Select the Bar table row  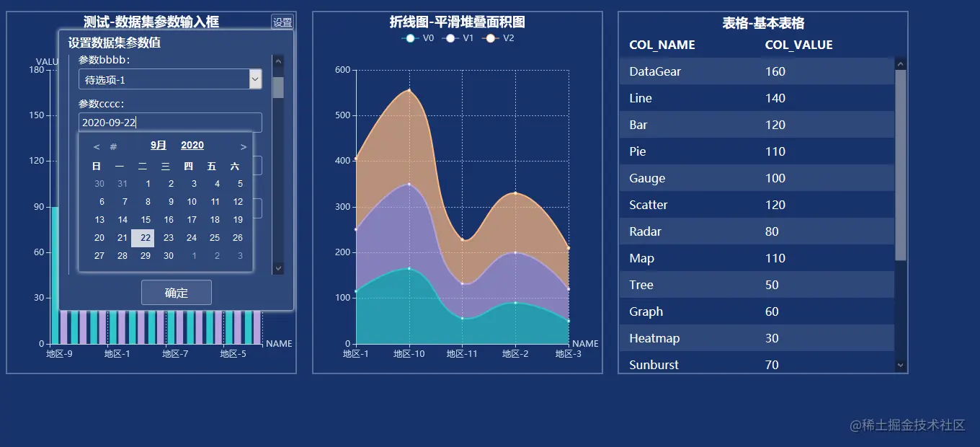pos(757,125)
